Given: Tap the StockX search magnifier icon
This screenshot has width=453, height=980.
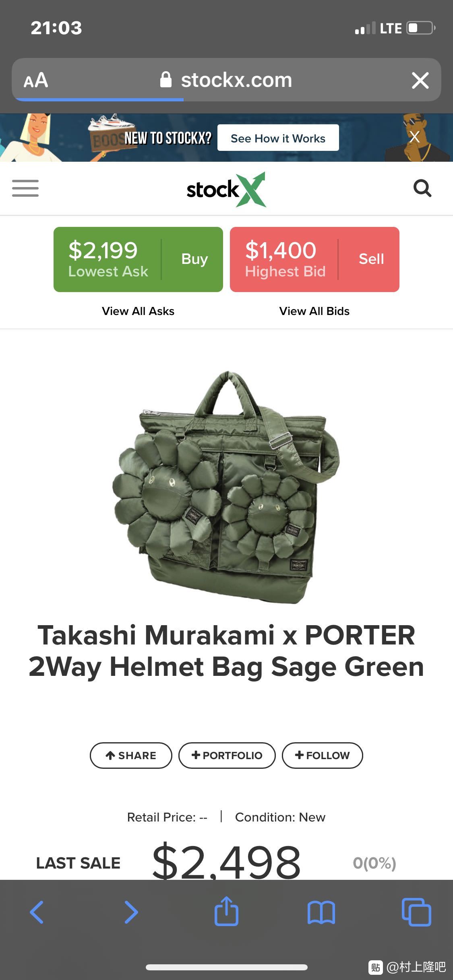Looking at the screenshot, I should click(x=422, y=188).
